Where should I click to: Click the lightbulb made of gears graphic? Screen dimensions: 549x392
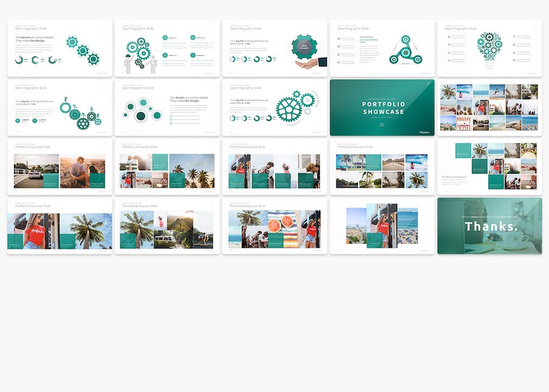pyautogui.click(x=489, y=46)
